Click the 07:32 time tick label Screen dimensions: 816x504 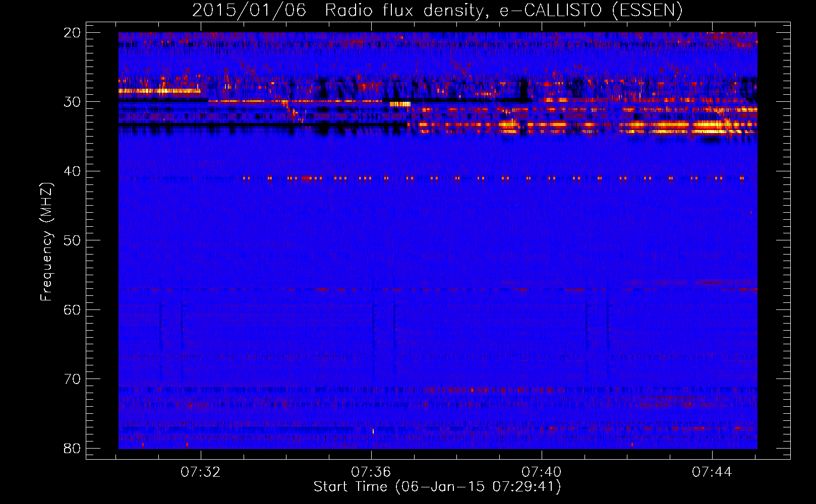[201, 472]
